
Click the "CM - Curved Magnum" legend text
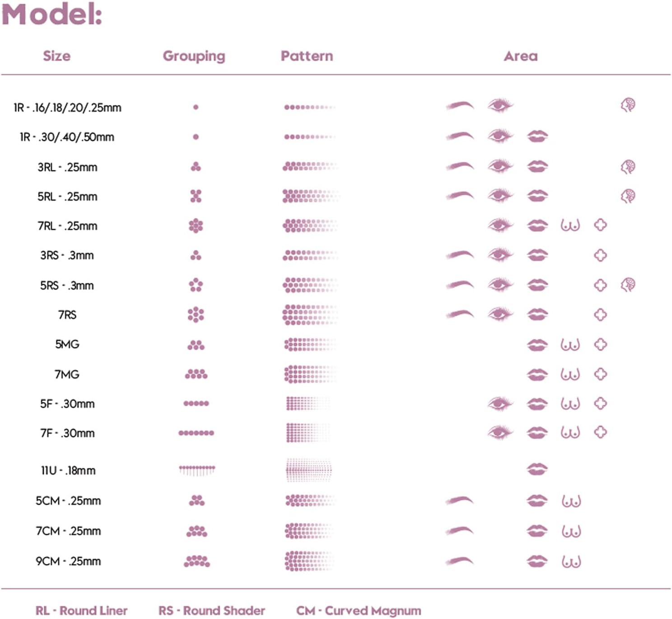tap(358, 610)
